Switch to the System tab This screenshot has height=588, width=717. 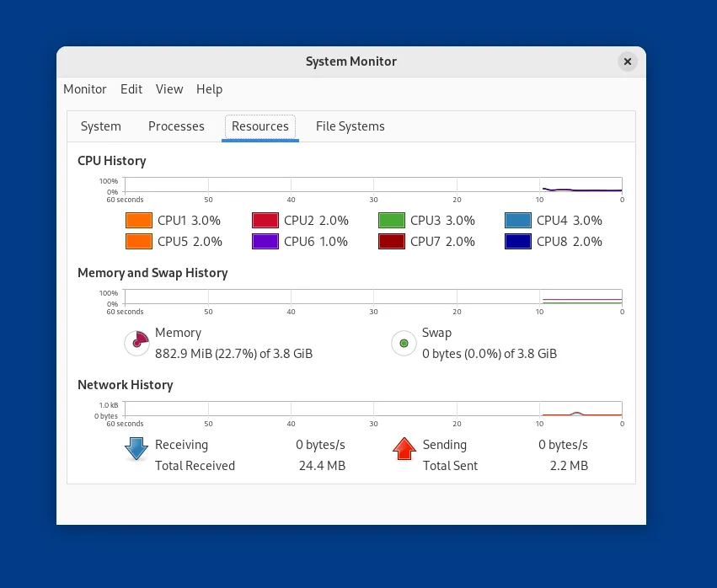100,126
